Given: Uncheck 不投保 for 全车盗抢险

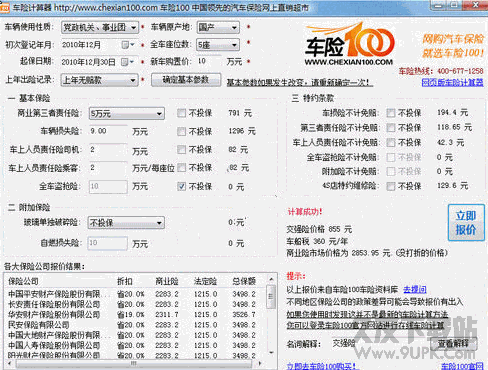Looking at the screenshot, I should tap(182, 186).
